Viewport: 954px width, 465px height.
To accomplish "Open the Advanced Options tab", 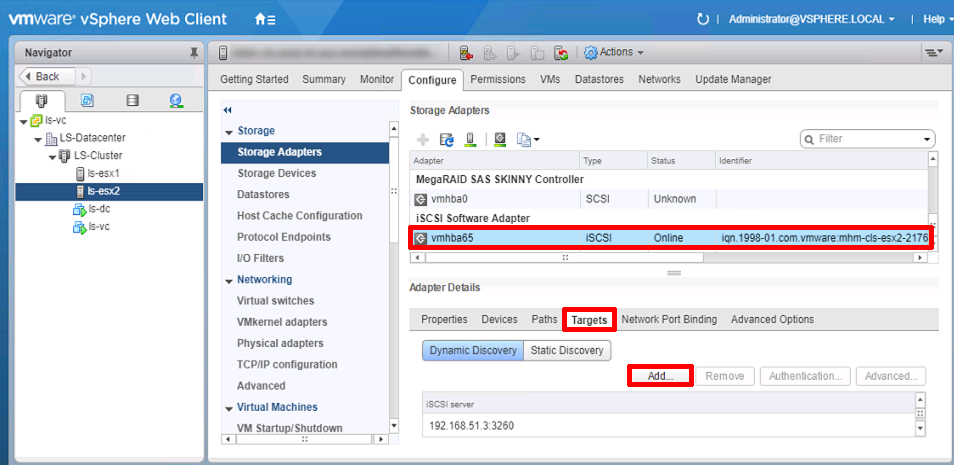I will pos(773,320).
